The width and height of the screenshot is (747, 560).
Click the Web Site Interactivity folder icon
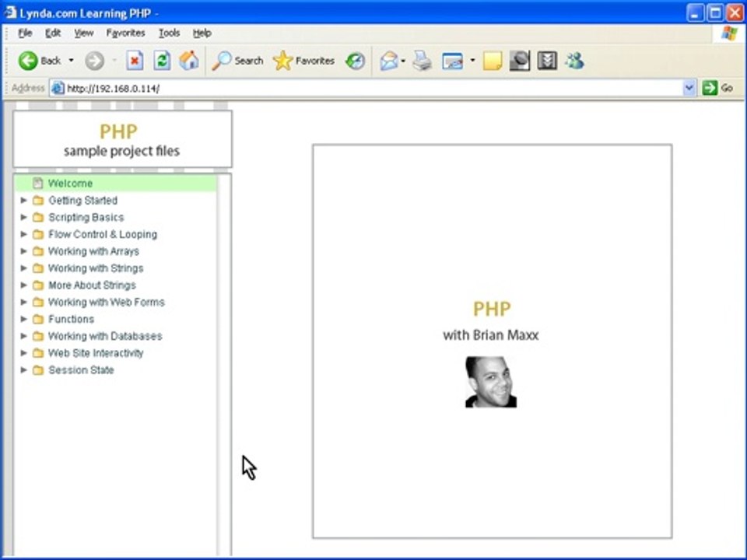click(x=38, y=353)
